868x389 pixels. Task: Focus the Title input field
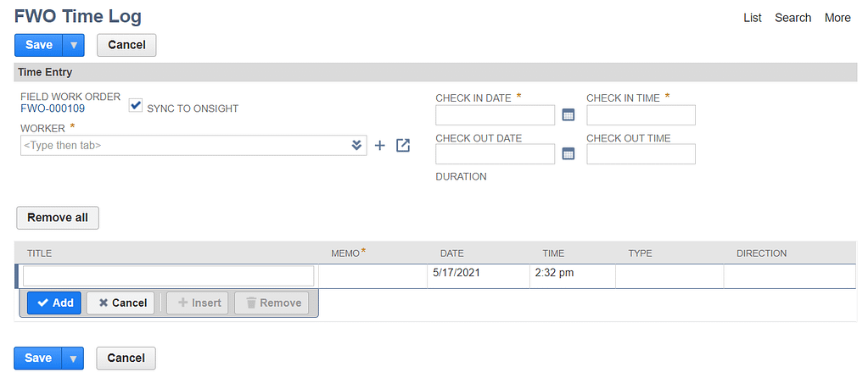pyautogui.click(x=168, y=276)
